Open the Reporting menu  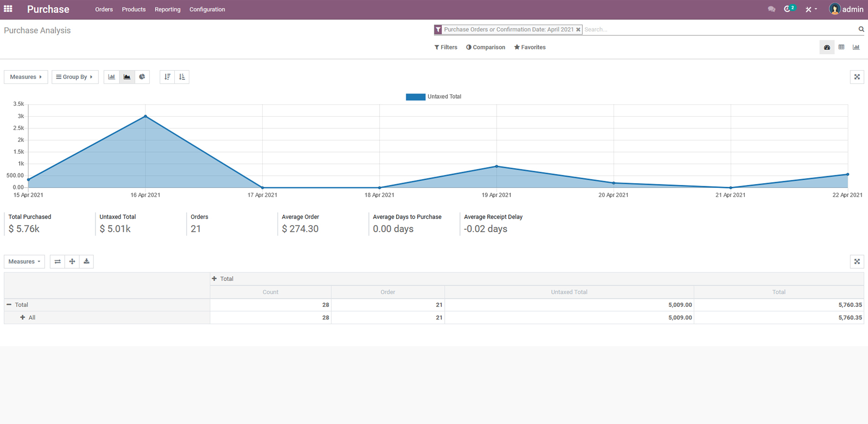[167, 9]
